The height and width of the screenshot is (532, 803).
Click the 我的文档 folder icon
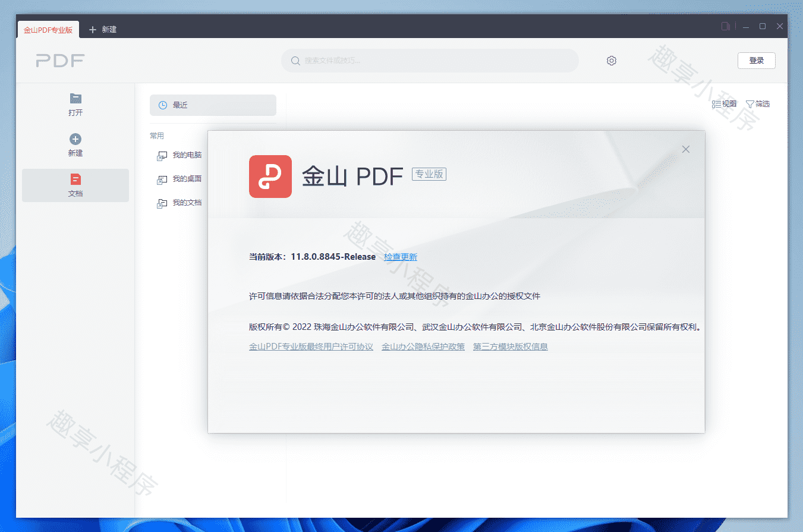(x=162, y=203)
